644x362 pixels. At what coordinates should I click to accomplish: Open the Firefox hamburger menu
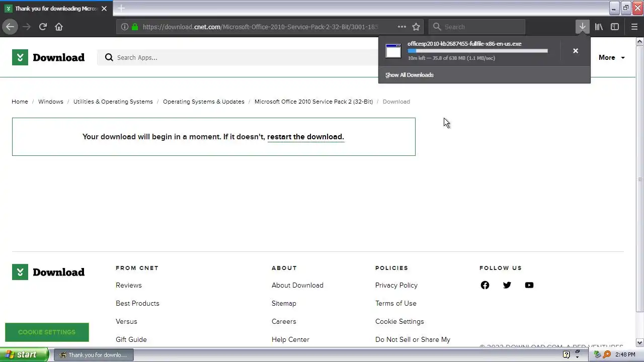pyautogui.click(x=634, y=27)
